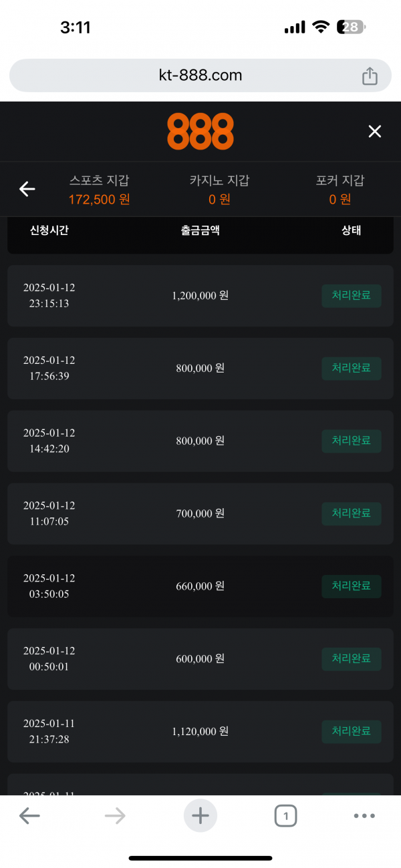The image size is (401, 868).
Task: Open the browser more options menu
Action: click(364, 815)
